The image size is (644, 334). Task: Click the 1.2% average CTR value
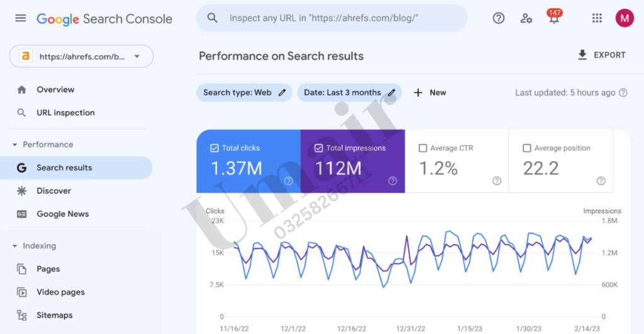click(x=438, y=168)
